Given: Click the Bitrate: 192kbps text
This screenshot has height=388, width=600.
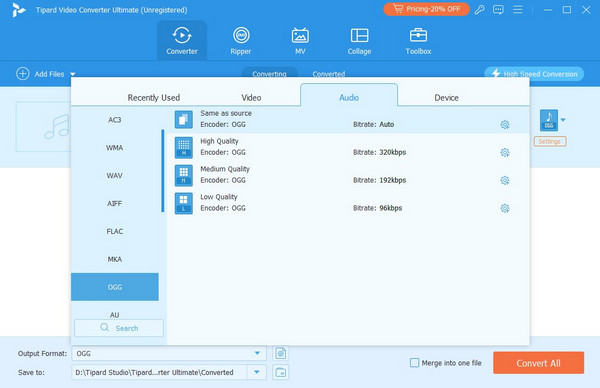Looking at the screenshot, I should [380, 180].
